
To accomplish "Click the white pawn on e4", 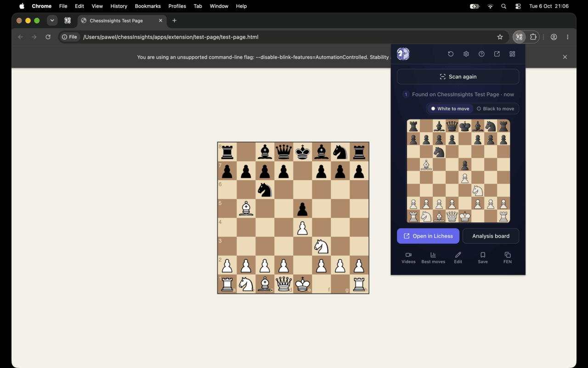I will (x=302, y=228).
